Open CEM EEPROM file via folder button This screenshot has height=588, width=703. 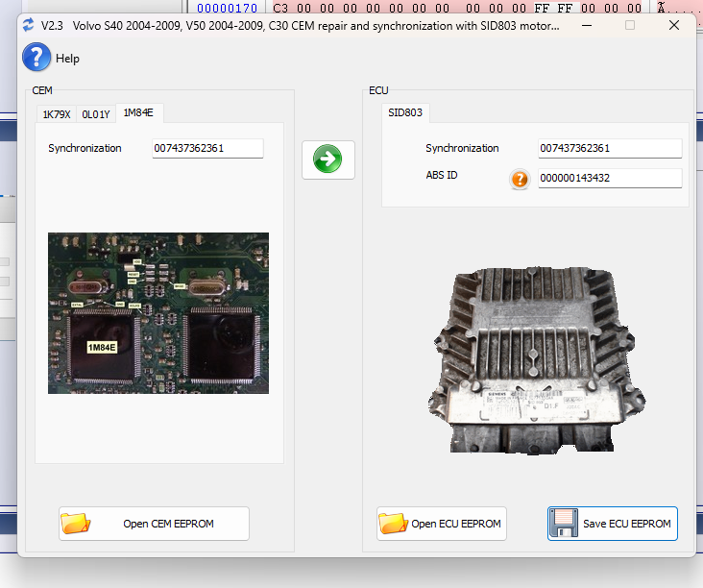click(x=154, y=524)
